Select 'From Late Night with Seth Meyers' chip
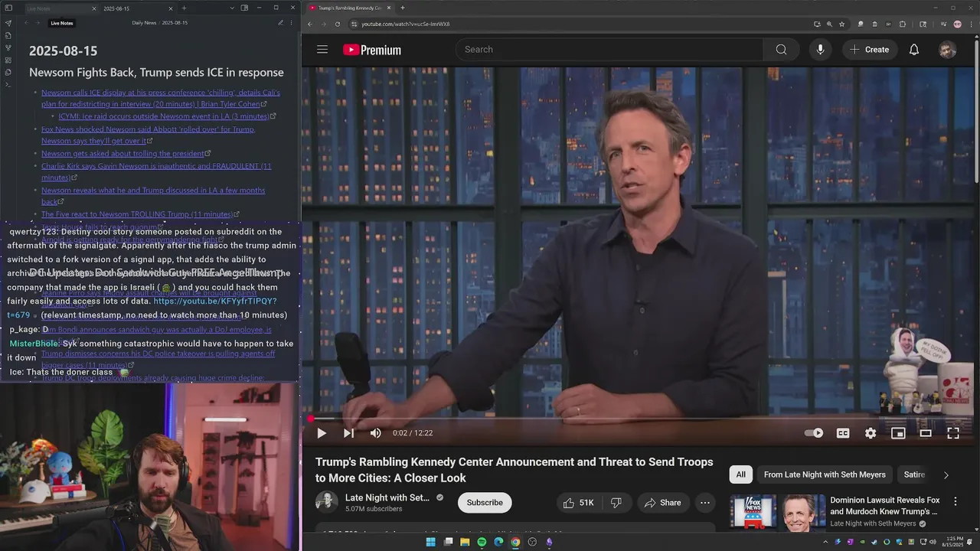 (x=825, y=474)
